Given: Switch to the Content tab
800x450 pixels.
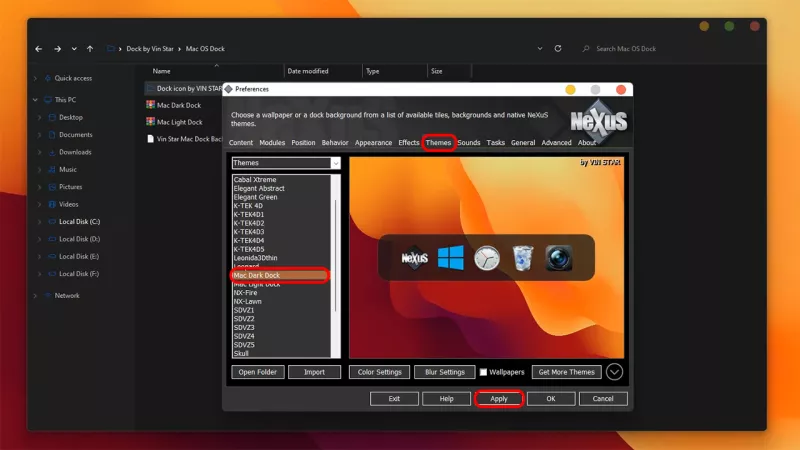Looking at the screenshot, I should [x=240, y=143].
